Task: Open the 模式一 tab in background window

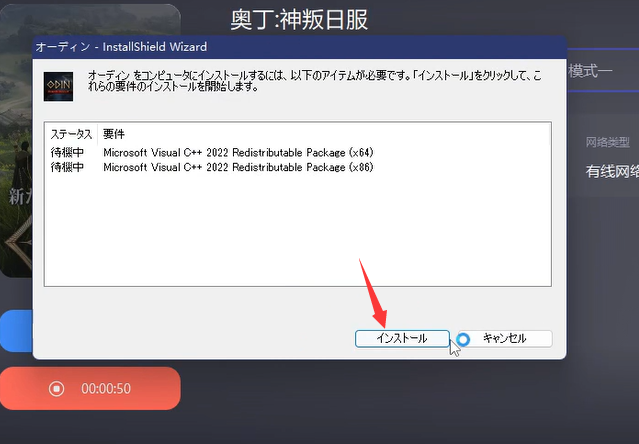Action: tap(590, 71)
